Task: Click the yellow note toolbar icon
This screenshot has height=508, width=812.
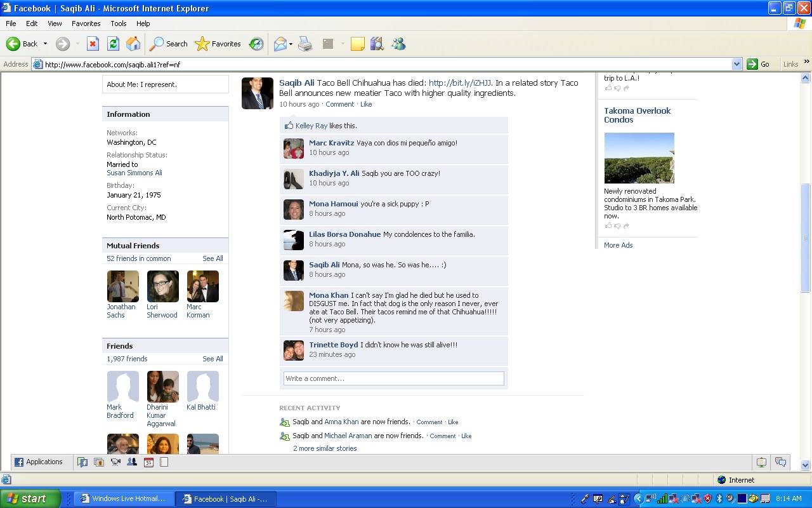Action: click(x=358, y=44)
